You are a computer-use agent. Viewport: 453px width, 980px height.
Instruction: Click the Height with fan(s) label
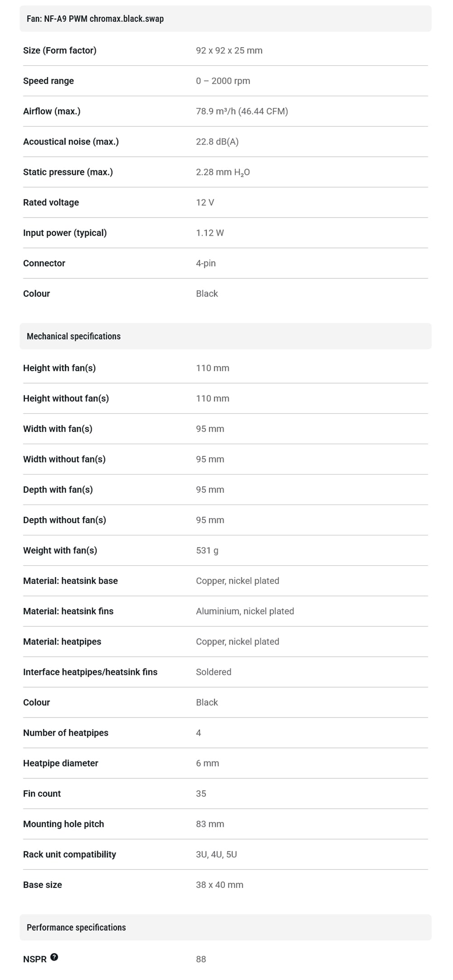point(59,368)
